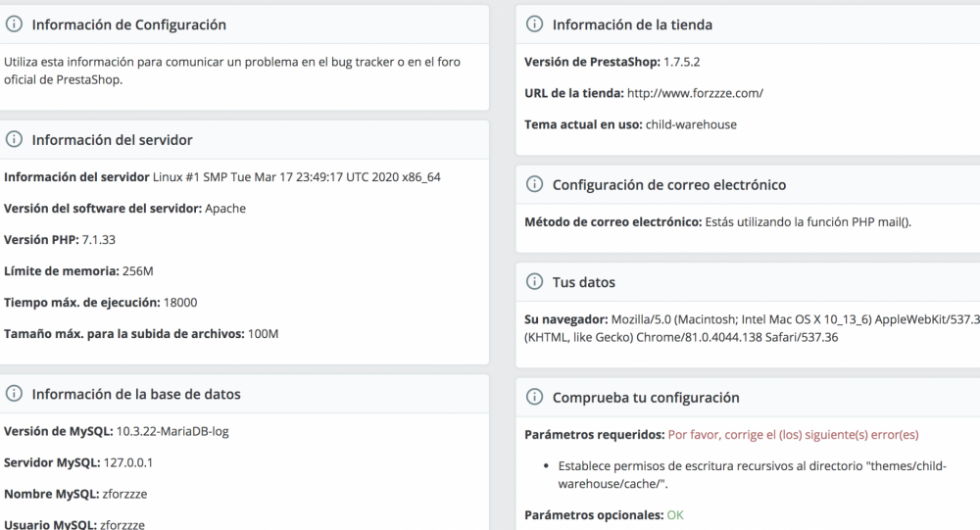Click the Versión del software del servidor label
The width and height of the screenshot is (980, 530).
(x=103, y=208)
